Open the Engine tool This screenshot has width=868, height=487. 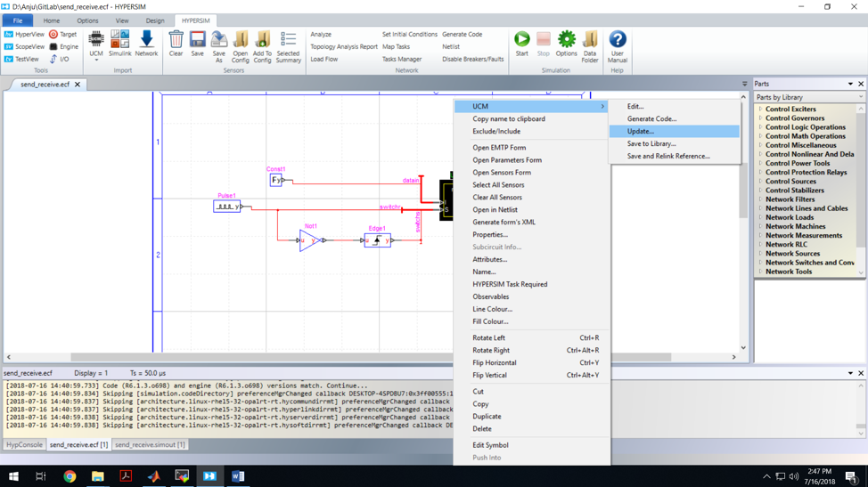click(63, 46)
